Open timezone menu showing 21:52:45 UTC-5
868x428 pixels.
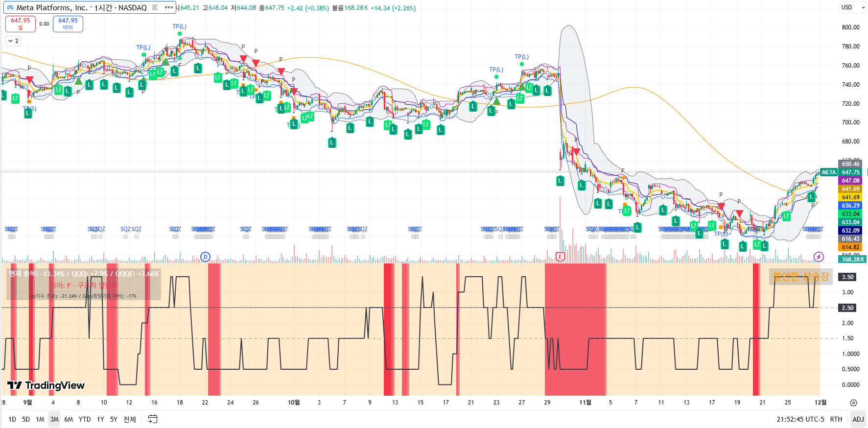800,419
